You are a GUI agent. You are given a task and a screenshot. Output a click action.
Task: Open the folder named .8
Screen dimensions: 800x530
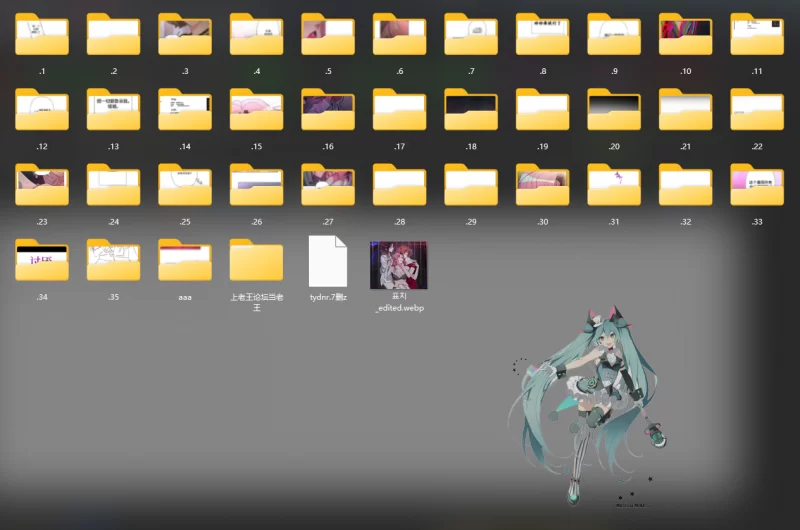(542, 34)
